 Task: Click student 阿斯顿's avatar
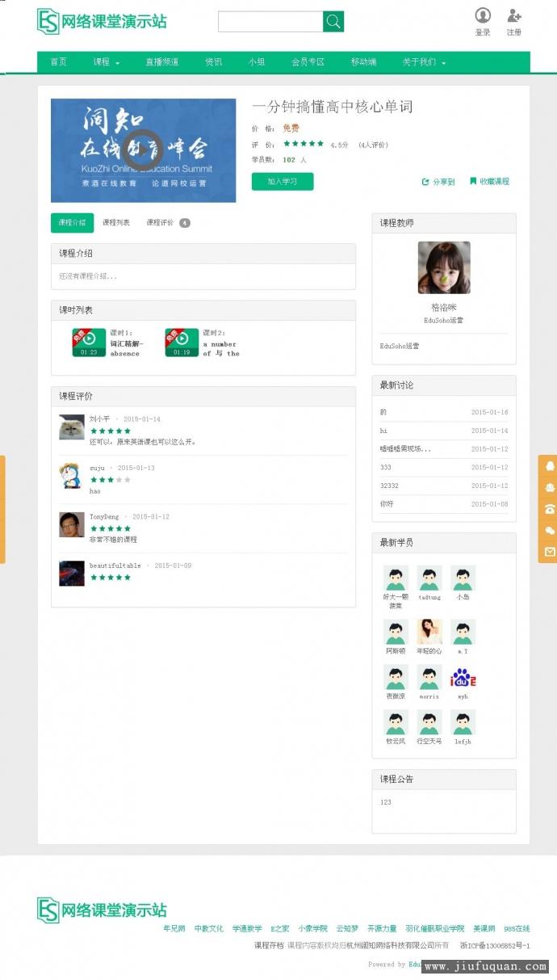coord(396,632)
